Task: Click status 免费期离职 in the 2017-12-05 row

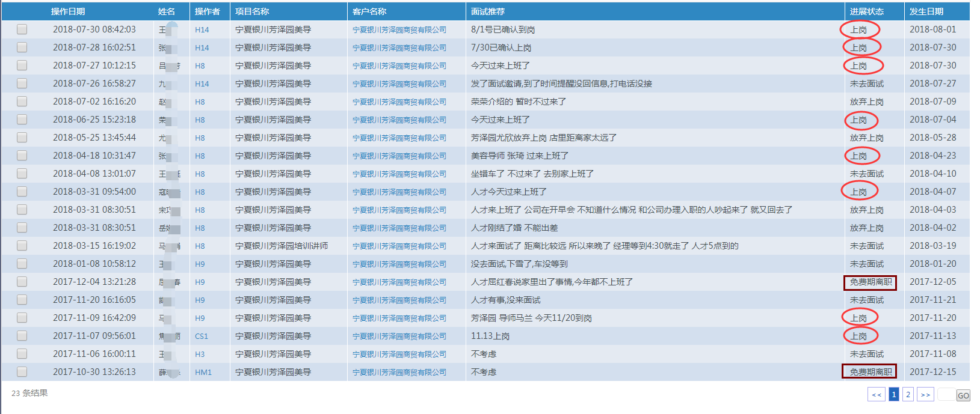Action: [871, 282]
